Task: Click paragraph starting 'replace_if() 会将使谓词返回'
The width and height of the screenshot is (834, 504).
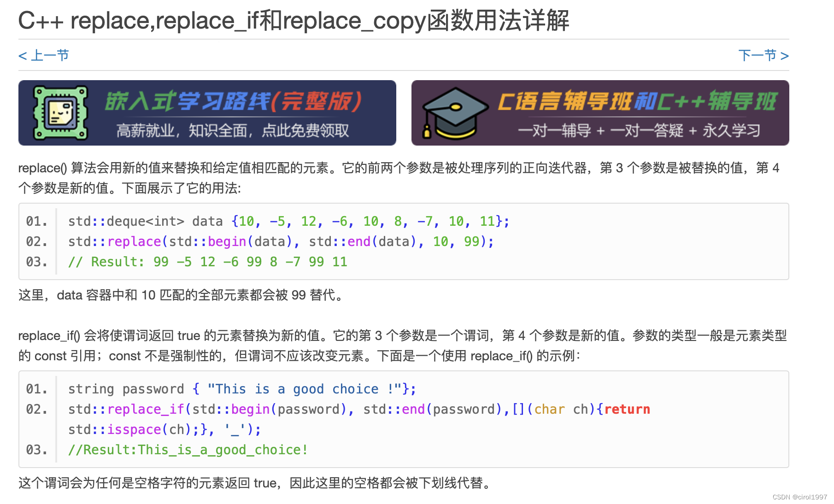Action: pyautogui.click(x=403, y=346)
